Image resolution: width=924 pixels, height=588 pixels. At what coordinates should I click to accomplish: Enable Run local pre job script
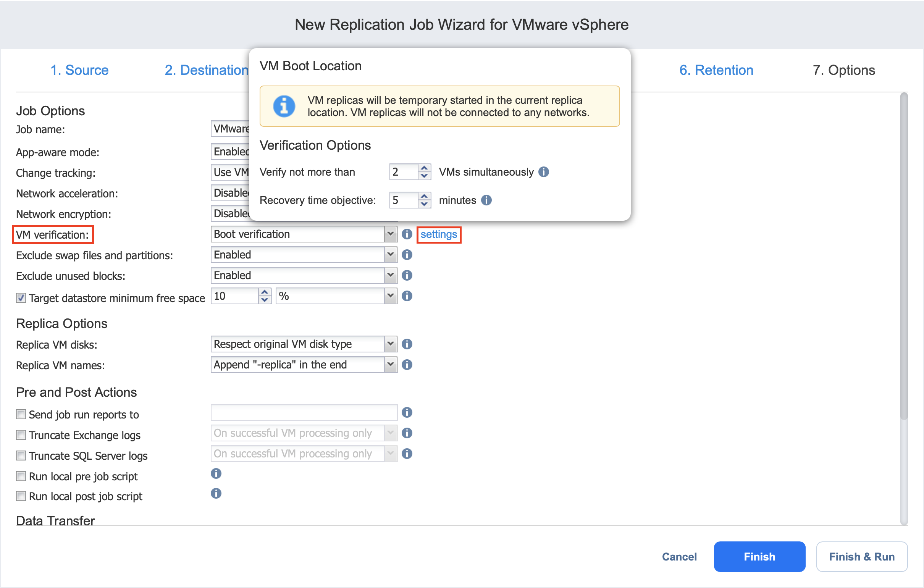pyautogui.click(x=21, y=477)
